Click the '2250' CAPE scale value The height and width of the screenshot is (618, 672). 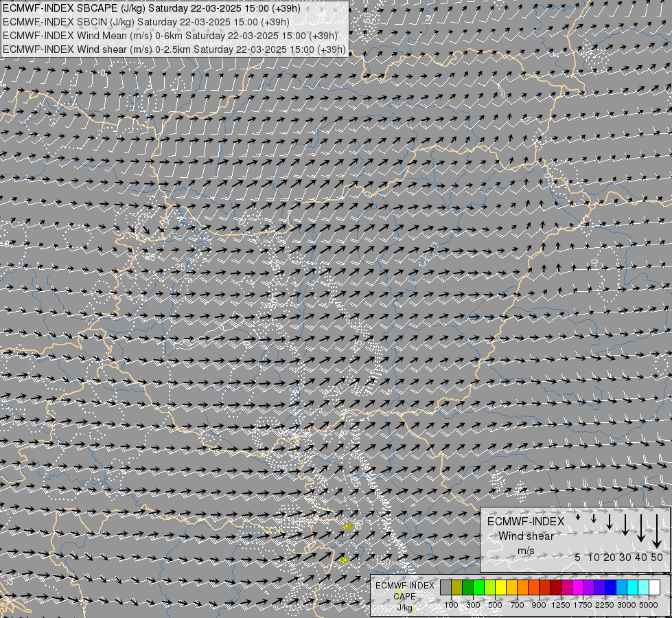605,605
